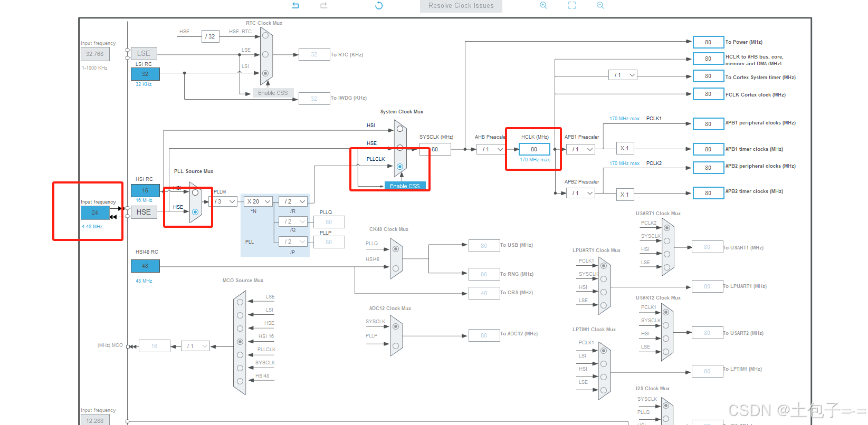Open the APB2 Prescaler dropdown
Image resolution: width=868 pixels, height=425 pixels.
click(581, 193)
